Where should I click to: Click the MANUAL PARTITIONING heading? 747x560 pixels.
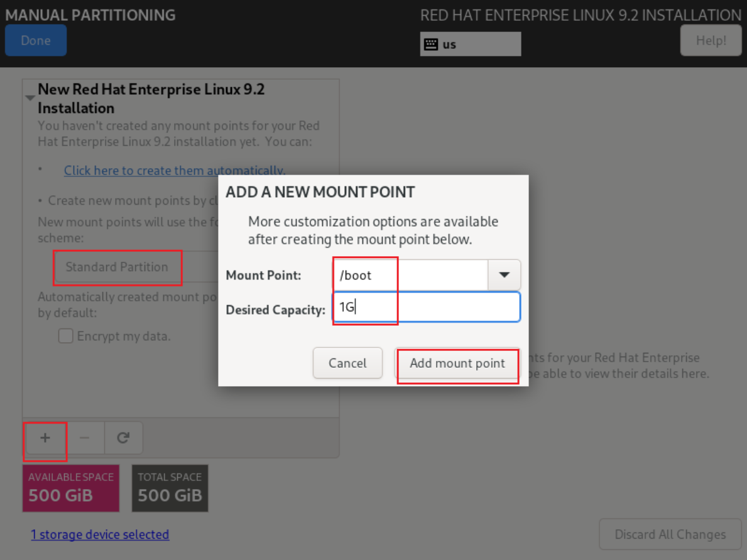point(90,15)
